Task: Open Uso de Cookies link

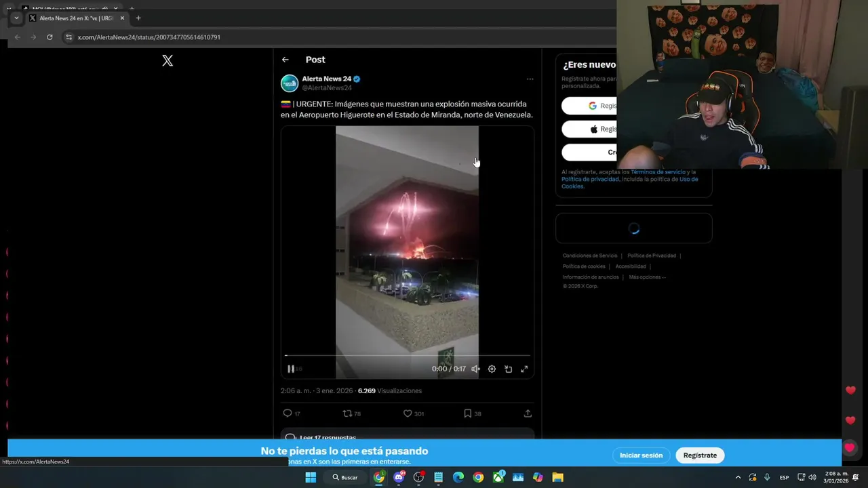Action: 688,179
